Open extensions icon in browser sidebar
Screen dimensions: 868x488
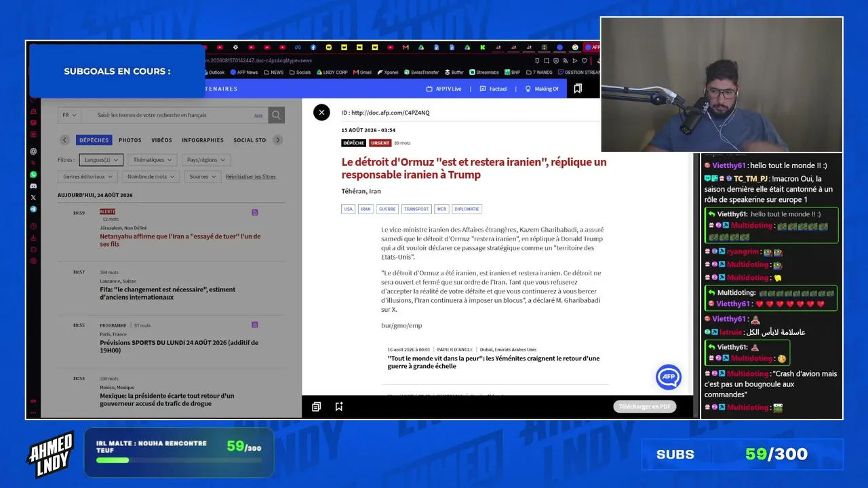click(x=33, y=249)
